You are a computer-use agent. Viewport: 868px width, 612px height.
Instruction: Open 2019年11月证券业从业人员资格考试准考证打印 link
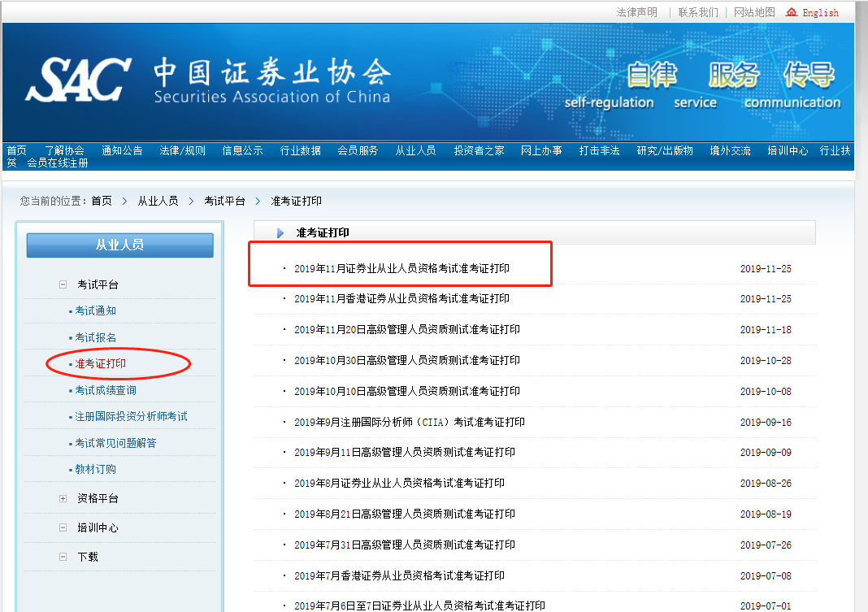[x=401, y=268]
